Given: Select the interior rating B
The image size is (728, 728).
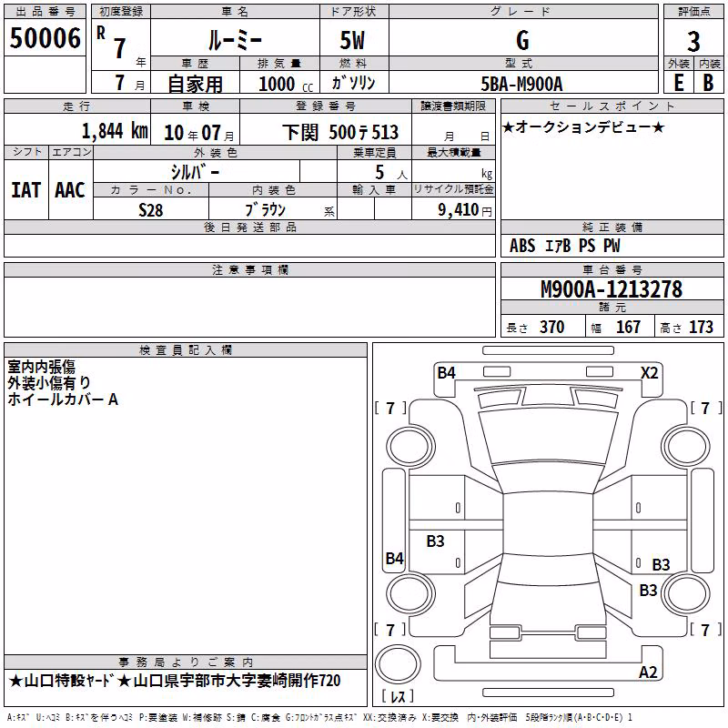Looking at the screenshot, I should (708, 83).
